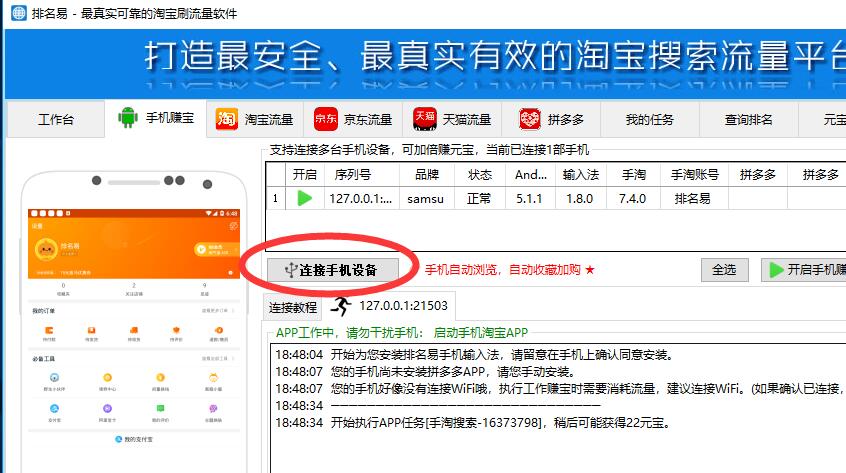Click the 手淘账号 column header

point(695,175)
